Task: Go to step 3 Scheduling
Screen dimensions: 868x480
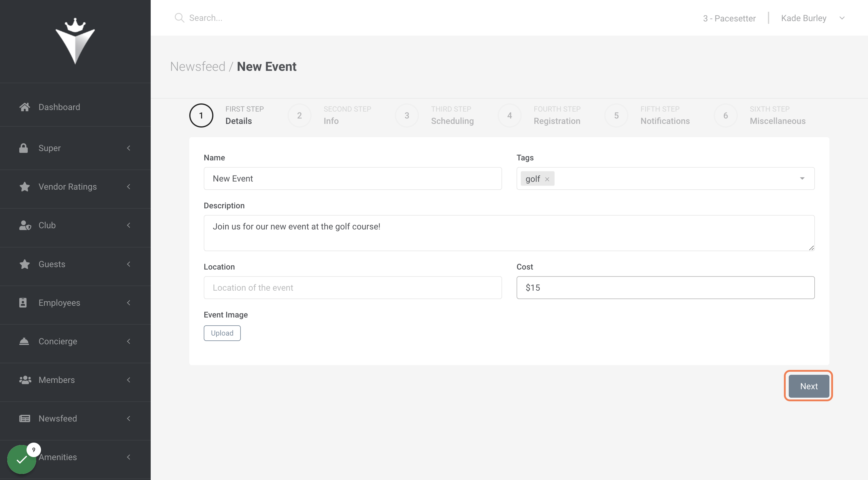Action: click(434, 115)
